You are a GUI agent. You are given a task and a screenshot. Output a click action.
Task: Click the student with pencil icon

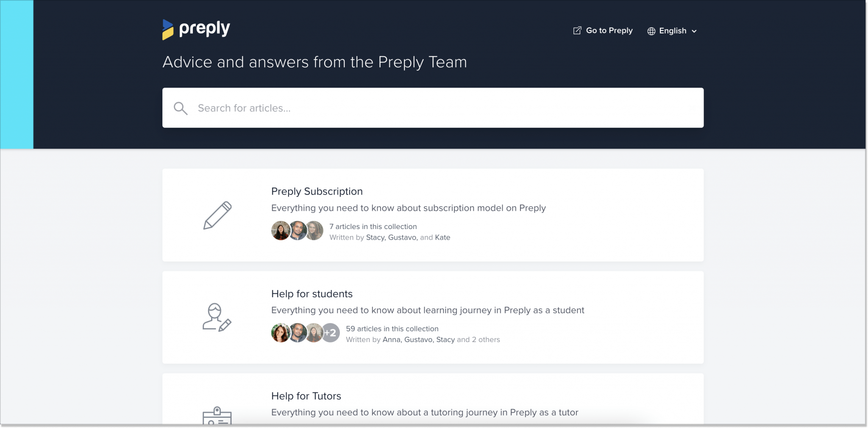(217, 317)
